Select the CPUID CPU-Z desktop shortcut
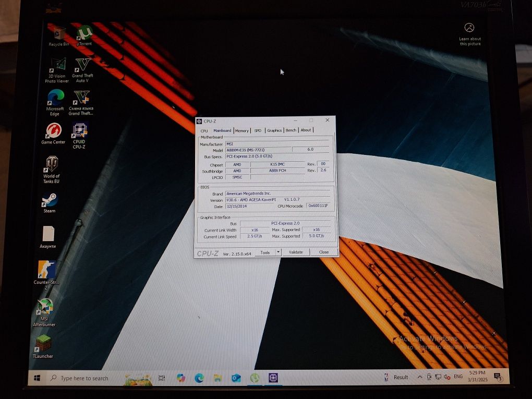Screen dimensions: 532x399 click(79, 136)
